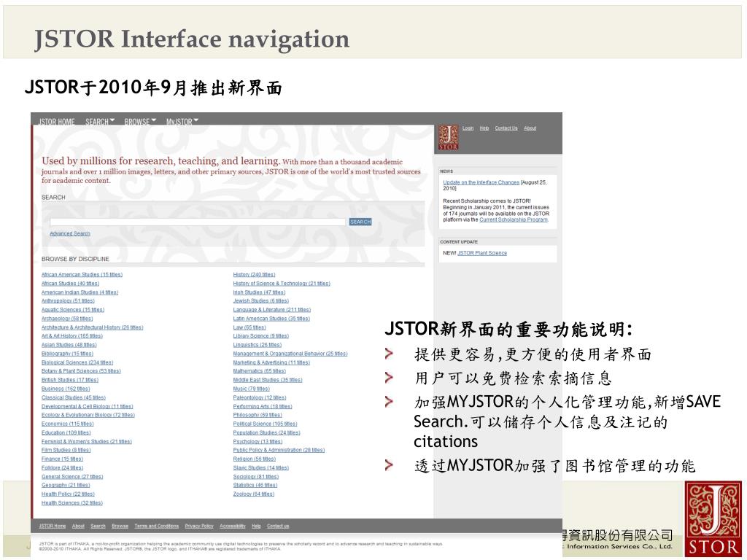The width and height of the screenshot is (747, 560).
Task: Browse Health Sciences (32 titles)
Action: click(72, 503)
